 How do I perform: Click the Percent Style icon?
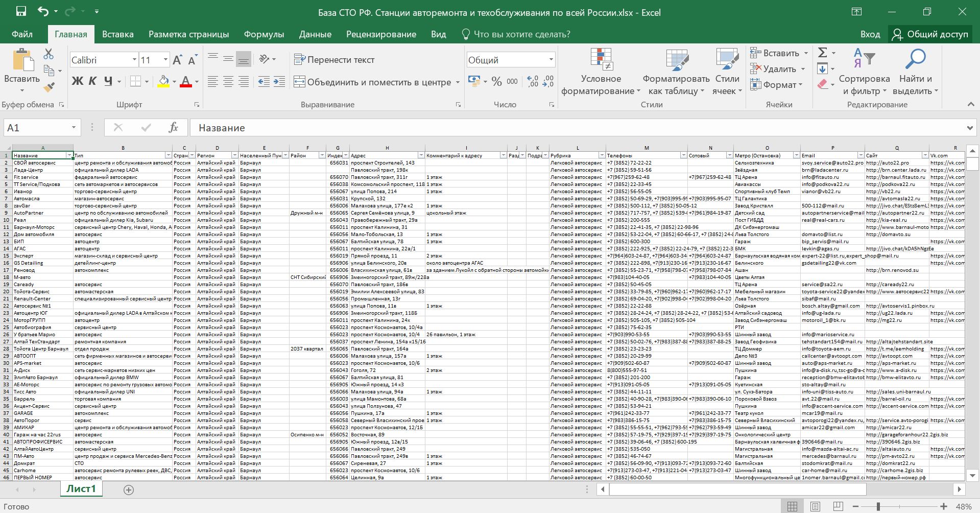tap(496, 82)
